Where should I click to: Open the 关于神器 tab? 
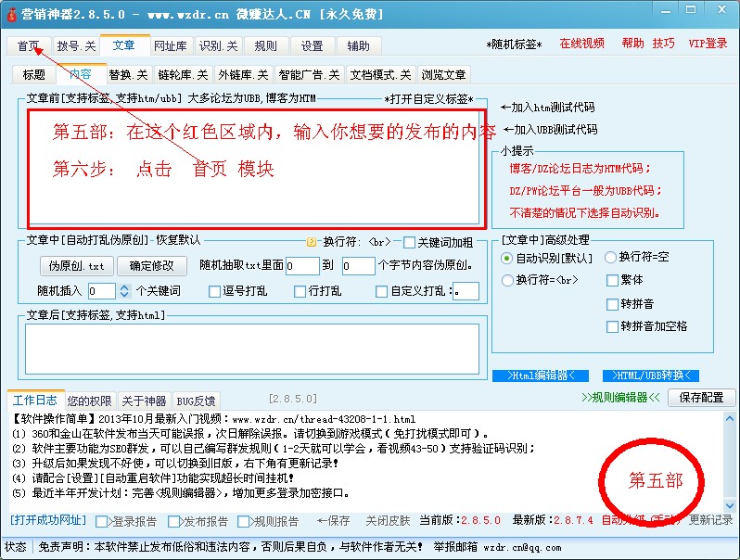point(144,401)
